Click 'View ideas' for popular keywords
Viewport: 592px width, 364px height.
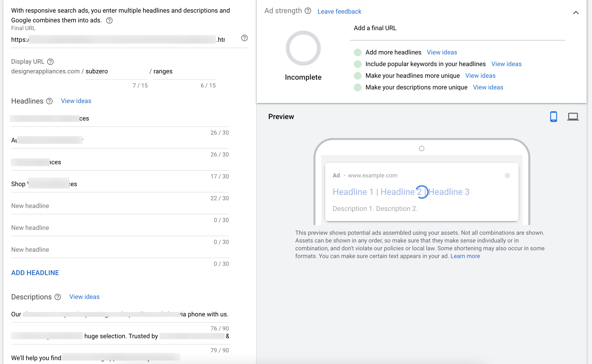tap(506, 63)
